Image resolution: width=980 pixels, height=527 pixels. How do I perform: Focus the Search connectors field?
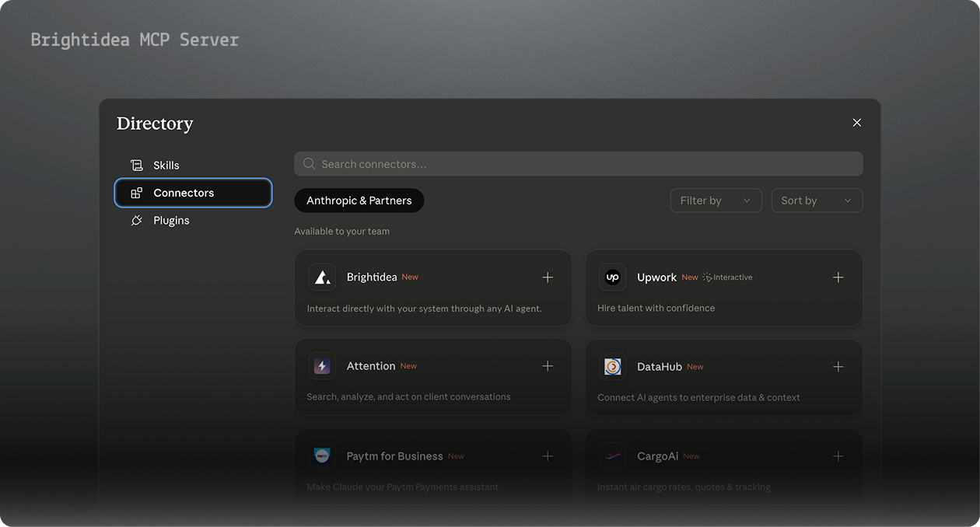578,164
